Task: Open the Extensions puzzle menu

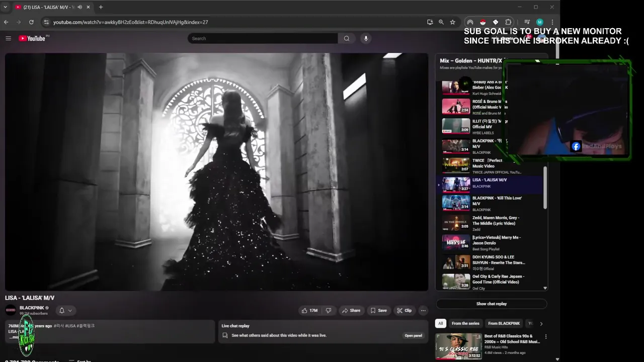Action: pos(508,22)
